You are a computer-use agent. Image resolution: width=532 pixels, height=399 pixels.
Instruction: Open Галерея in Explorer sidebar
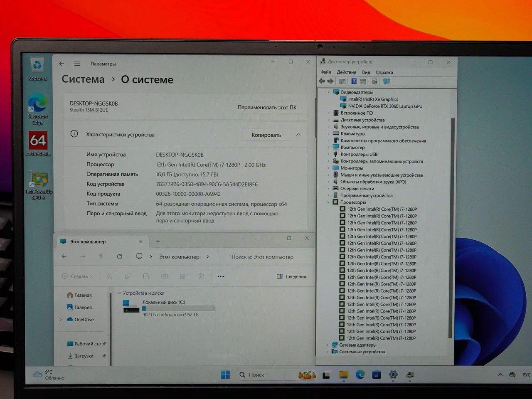pyautogui.click(x=79, y=307)
